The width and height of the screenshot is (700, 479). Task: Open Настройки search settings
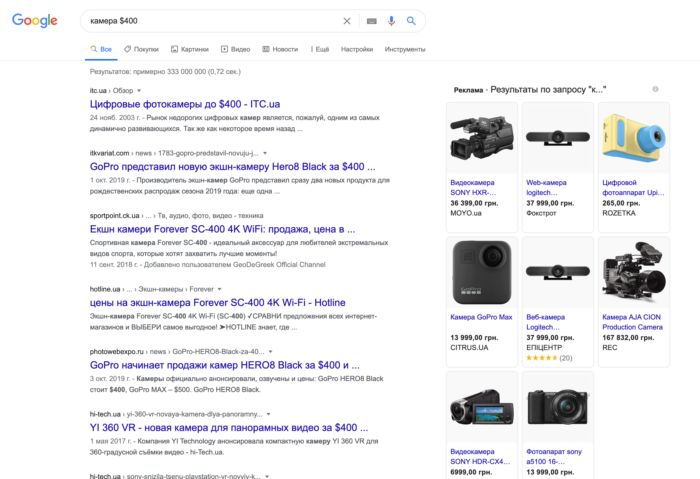(357, 49)
